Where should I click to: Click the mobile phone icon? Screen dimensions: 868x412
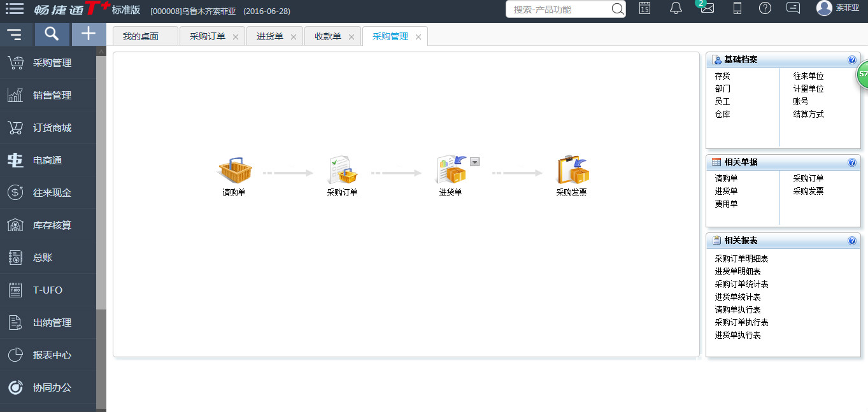[x=737, y=8]
